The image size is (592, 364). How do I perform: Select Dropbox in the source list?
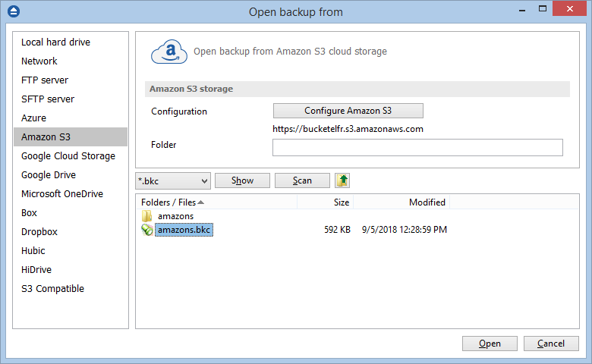[x=39, y=232]
